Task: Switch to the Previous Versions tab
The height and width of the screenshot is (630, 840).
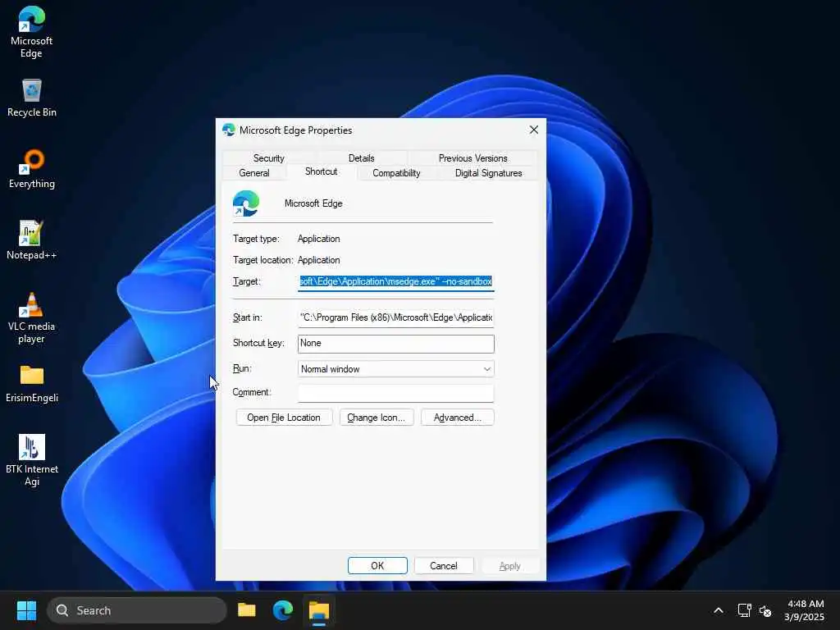Action: [472, 158]
